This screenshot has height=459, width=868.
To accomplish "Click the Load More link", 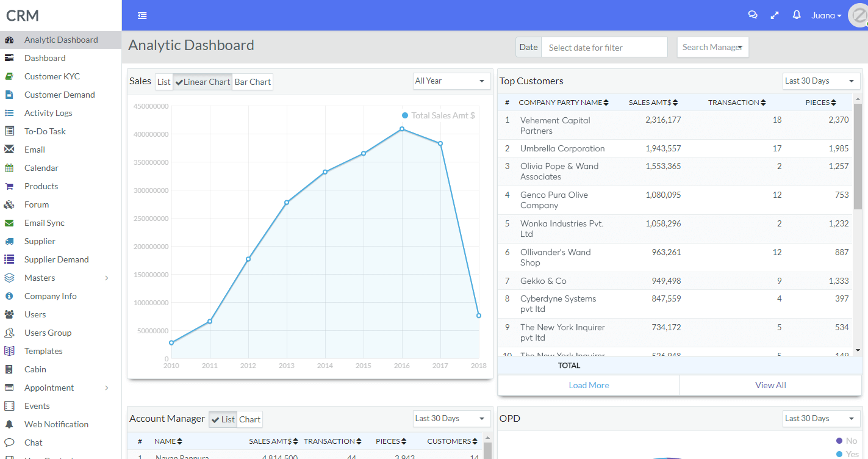I will (589, 385).
